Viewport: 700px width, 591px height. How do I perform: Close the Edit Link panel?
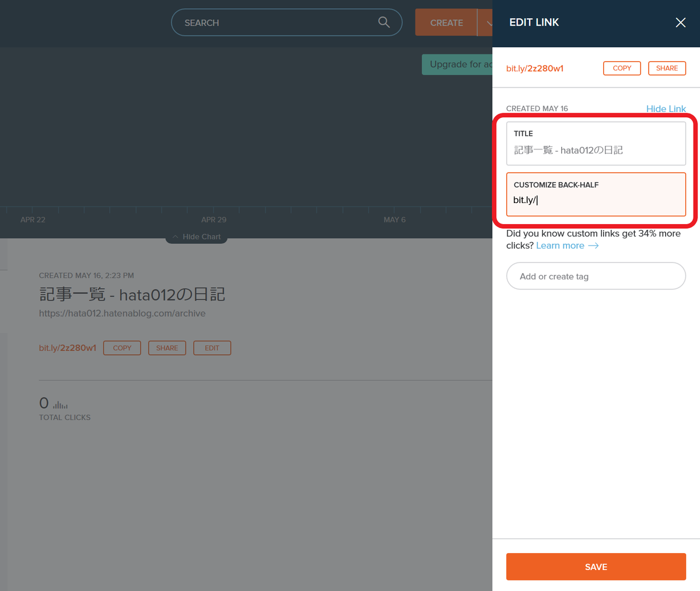coord(680,22)
